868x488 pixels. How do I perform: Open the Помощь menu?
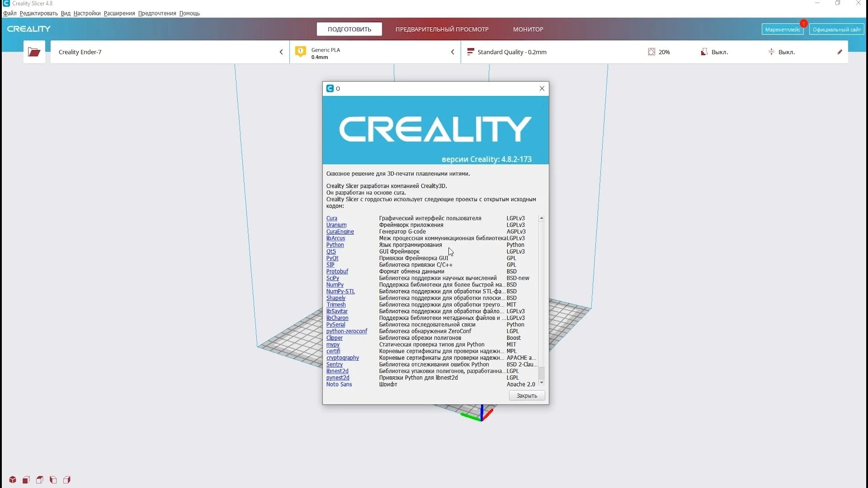(x=189, y=13)
